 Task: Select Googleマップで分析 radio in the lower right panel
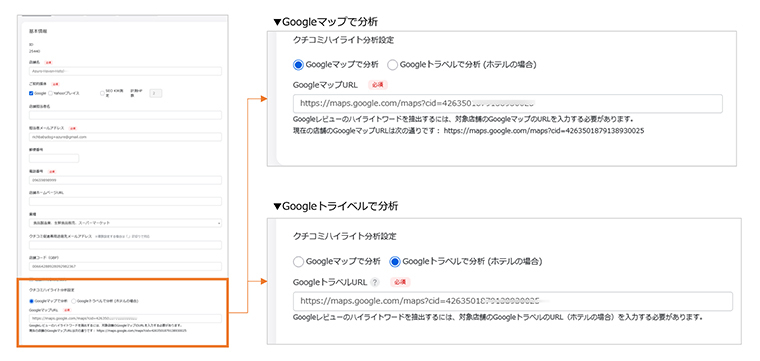[298, 262]
